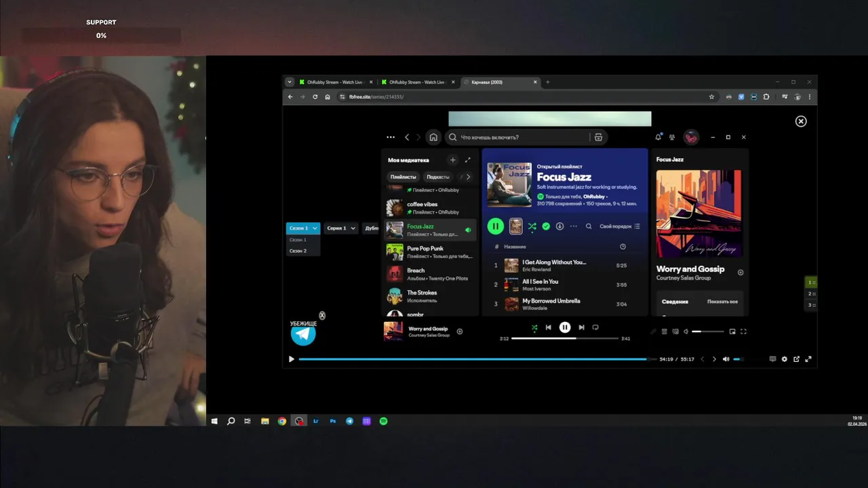The image size is (868, 488).
Task: Add Worry and Gossip to liked songs in right panel
Action: pyautogui.click(x=741, y=272)
